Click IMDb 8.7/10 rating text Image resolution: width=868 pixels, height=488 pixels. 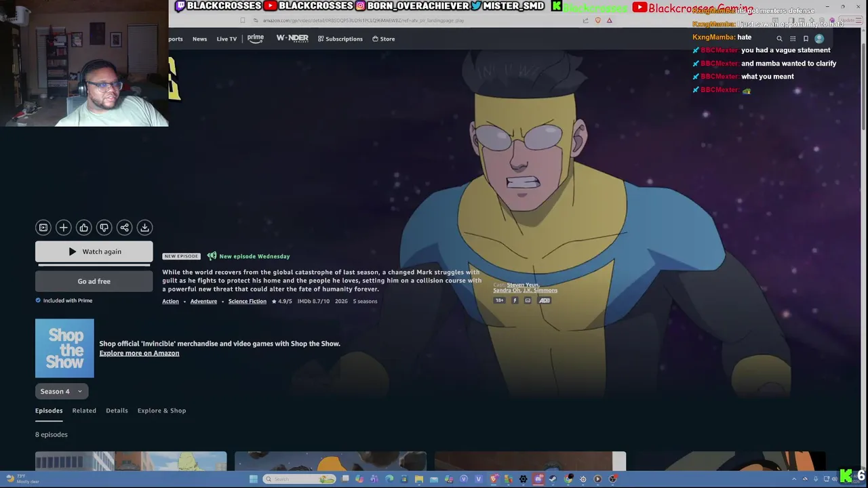tap(313, 302)
